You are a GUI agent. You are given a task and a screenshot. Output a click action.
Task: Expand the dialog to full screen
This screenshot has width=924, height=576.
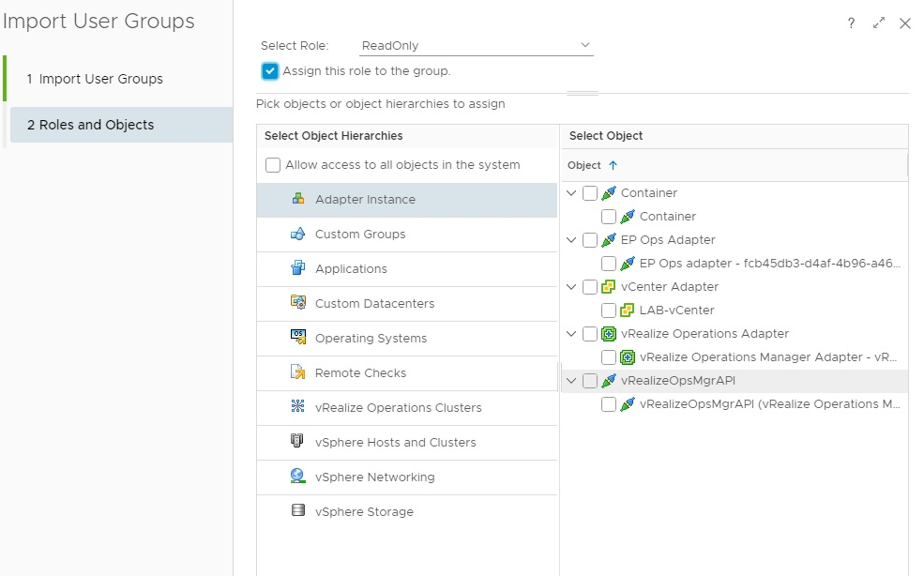(879, 23)
